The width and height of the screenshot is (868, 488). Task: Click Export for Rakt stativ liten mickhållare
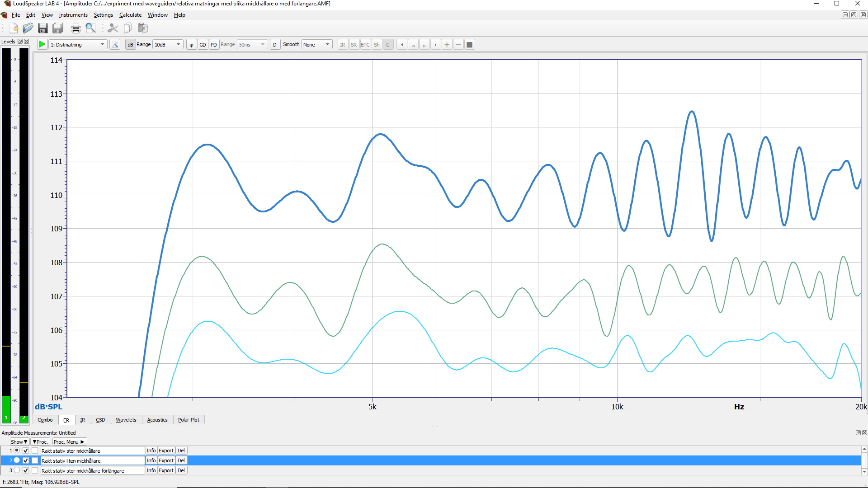click(x=166, y=460)
